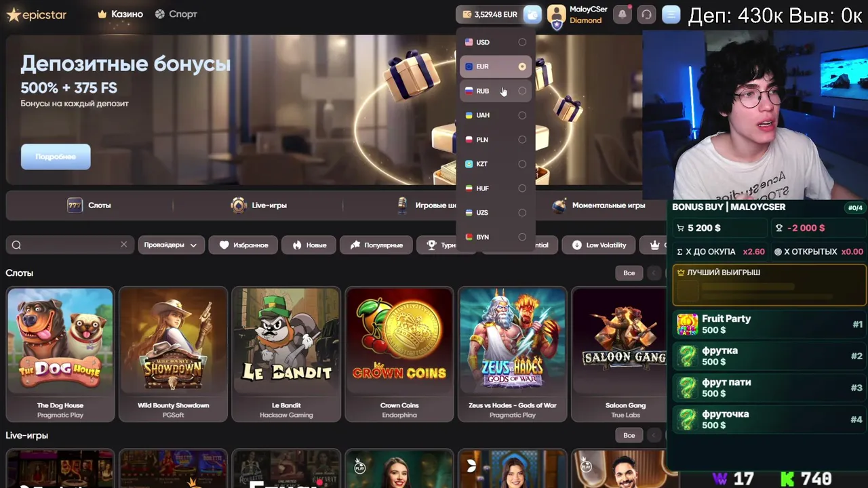The image size is (868, 488).
Task: Click the фруточка row in the bonus list
Action: point(770,420)
